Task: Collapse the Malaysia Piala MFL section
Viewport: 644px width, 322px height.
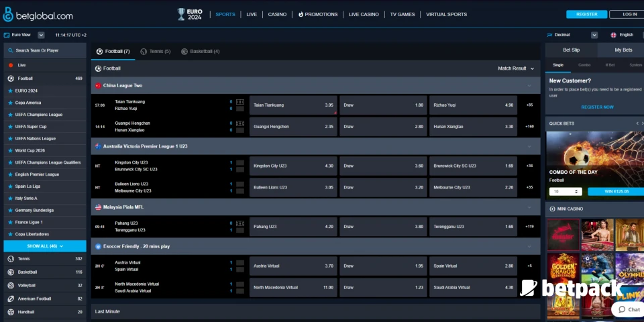Action: (x=529, y=207)
